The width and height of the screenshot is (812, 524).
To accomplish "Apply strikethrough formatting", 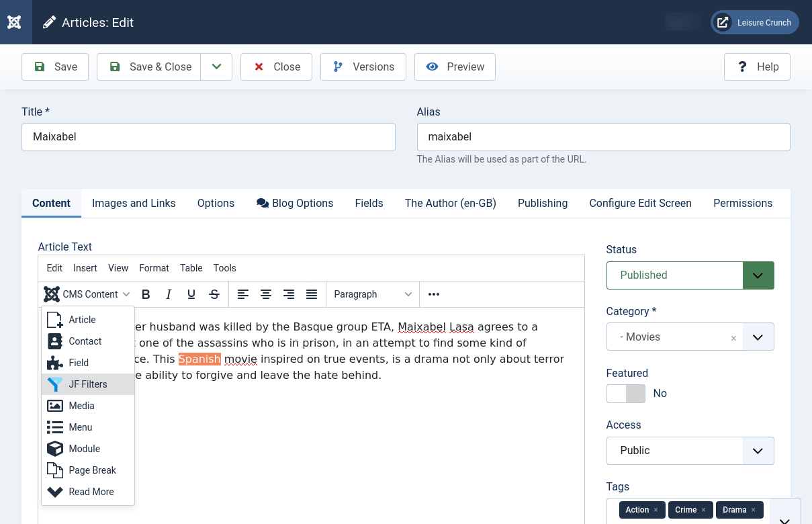I will point(214,294).
